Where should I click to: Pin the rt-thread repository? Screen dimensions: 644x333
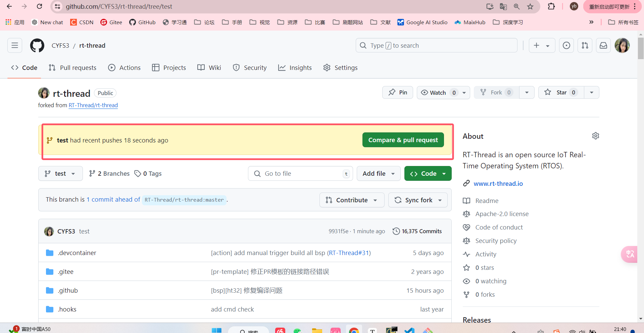[x=398, y=92]
